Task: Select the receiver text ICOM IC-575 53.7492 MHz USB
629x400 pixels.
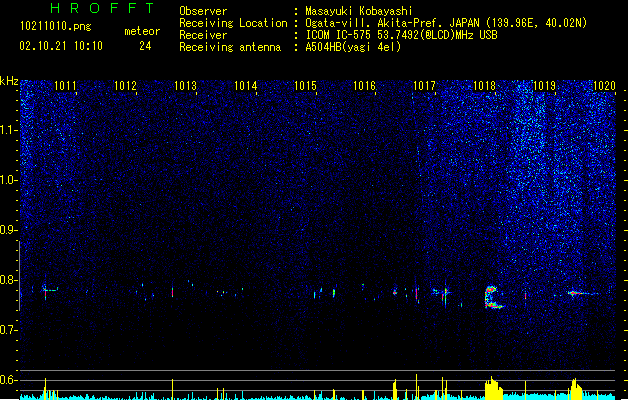Action: point(402,35)
